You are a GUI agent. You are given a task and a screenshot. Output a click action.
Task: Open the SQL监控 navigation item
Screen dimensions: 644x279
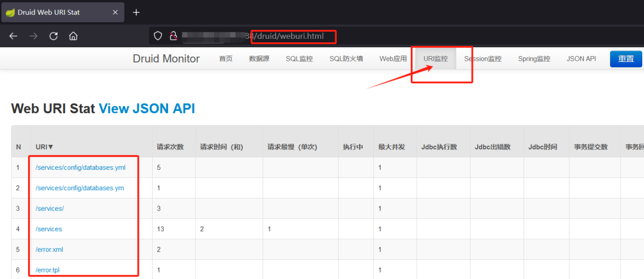299,59
